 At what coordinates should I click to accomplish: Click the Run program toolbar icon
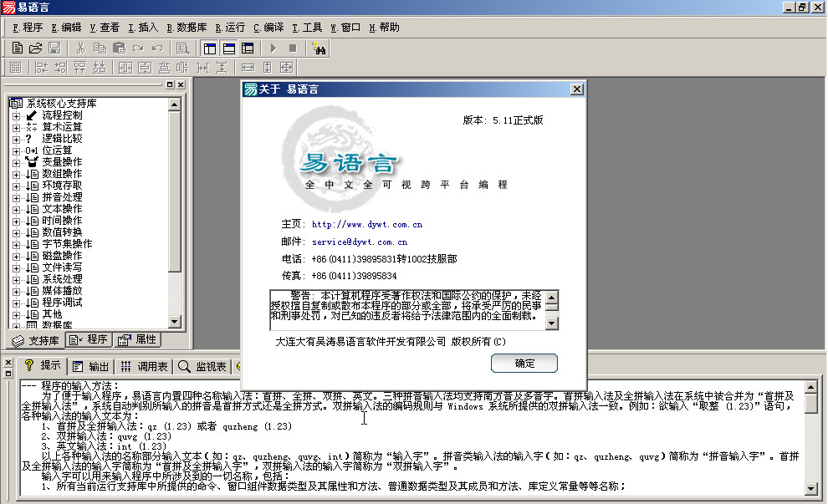[273, 48]
